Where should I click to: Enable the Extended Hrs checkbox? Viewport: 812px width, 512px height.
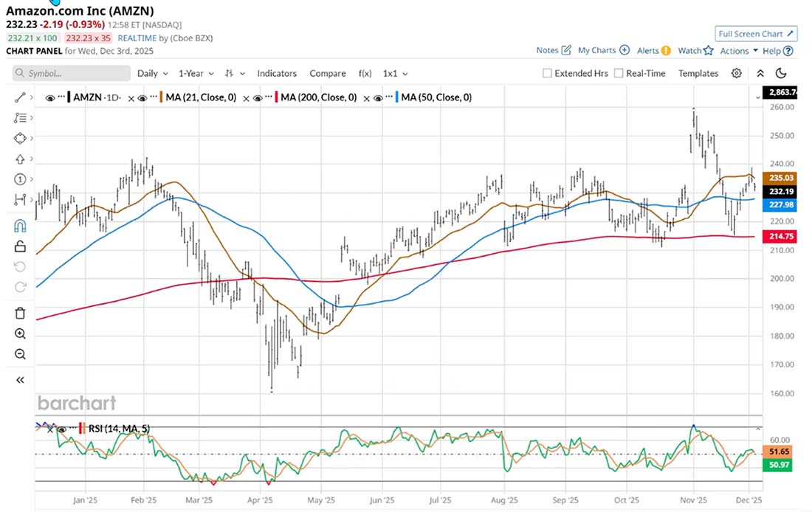(x=547, y=73)
